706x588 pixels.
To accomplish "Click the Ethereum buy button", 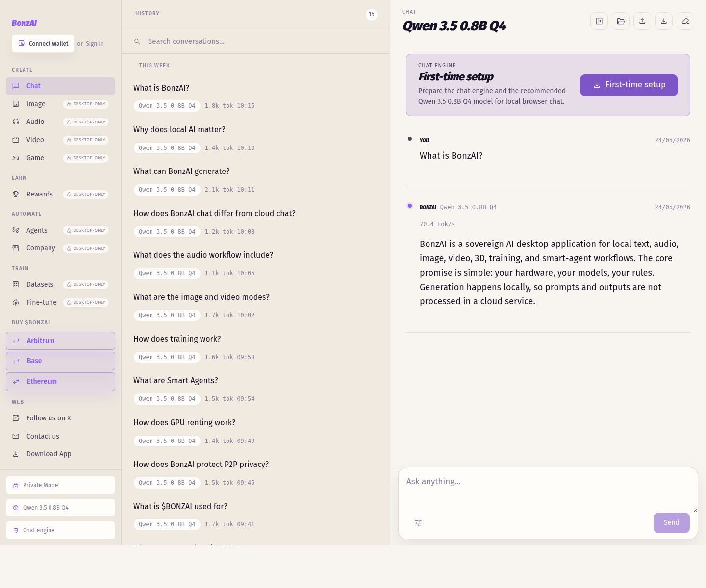I will tap(60, 382).
